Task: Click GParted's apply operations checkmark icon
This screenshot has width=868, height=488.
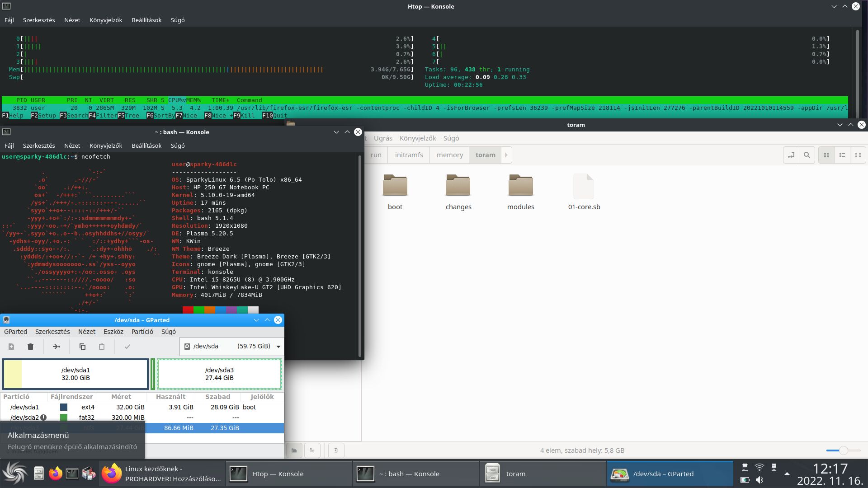Action: [127, 347]
